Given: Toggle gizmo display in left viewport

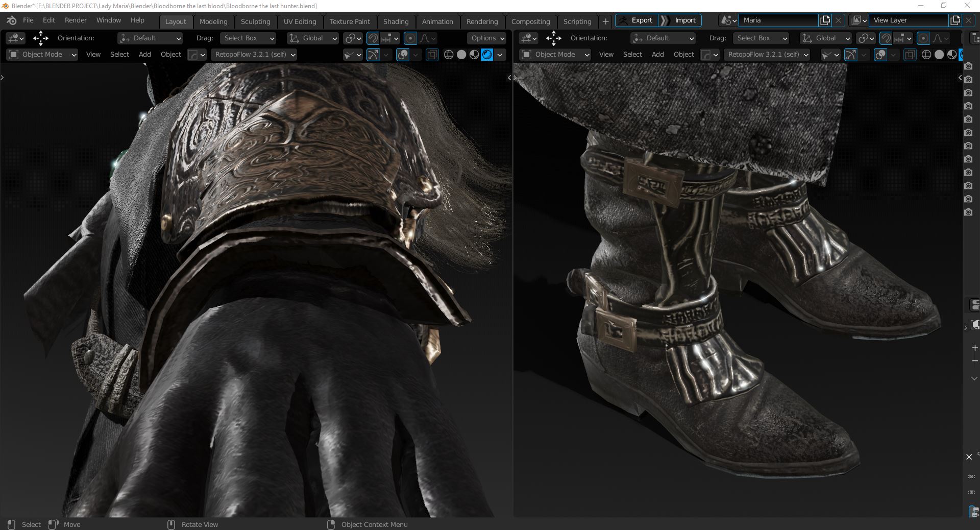Looking at the screenshot, I should click(x=373, y=55).
